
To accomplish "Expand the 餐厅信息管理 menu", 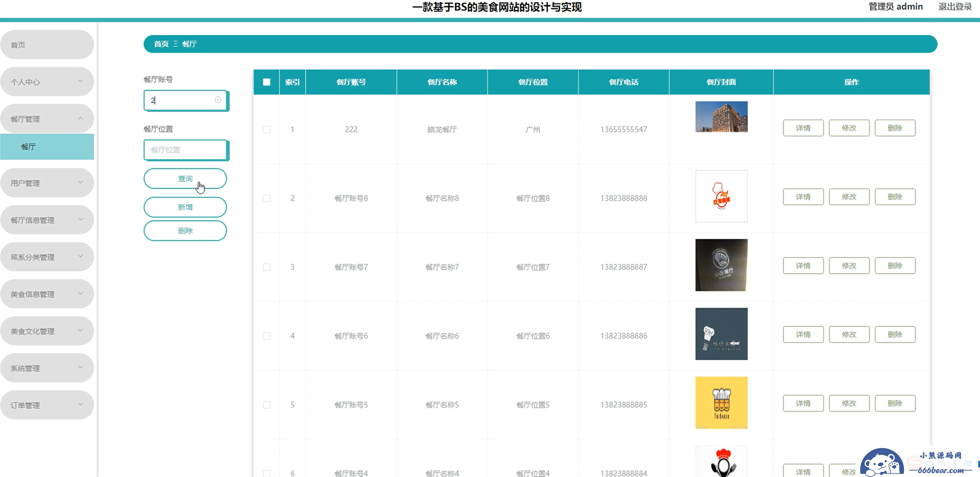I will click(x=47, y=220).
